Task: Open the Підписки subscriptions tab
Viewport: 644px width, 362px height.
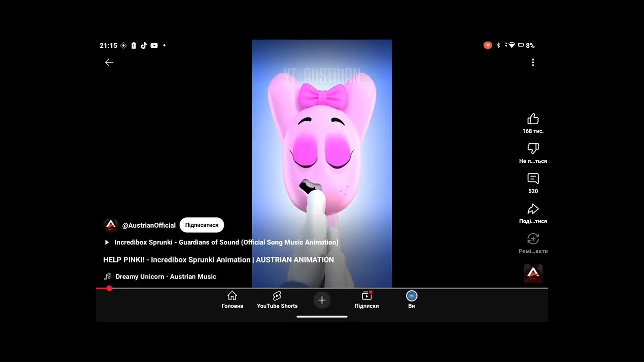Action: 367,300
